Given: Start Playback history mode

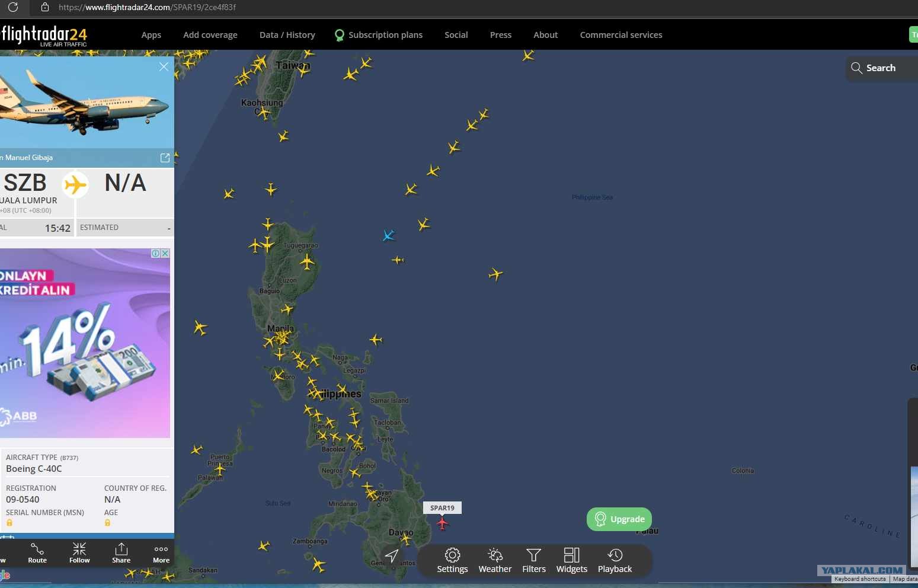Looking at the screenshot, I should pos(615,561).
